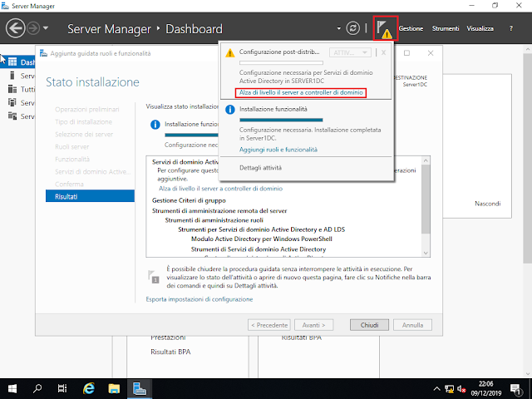Click network icon in system tray
This screenshot has width=532, height=399.
(449, 389)
